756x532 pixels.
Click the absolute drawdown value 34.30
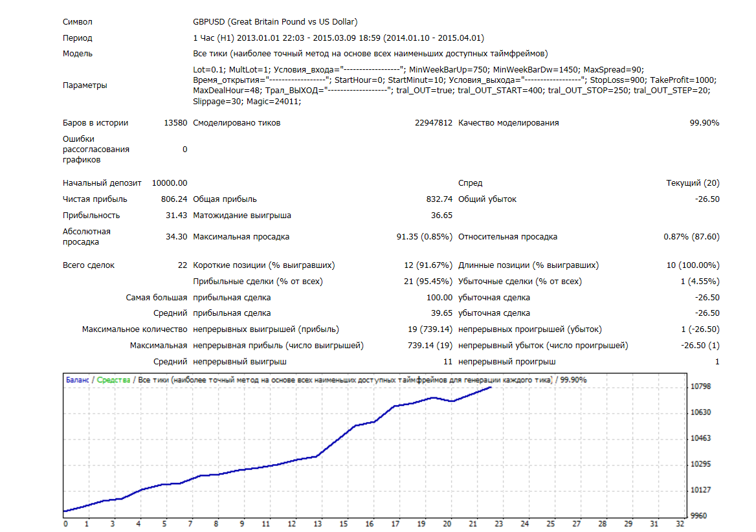177,237
